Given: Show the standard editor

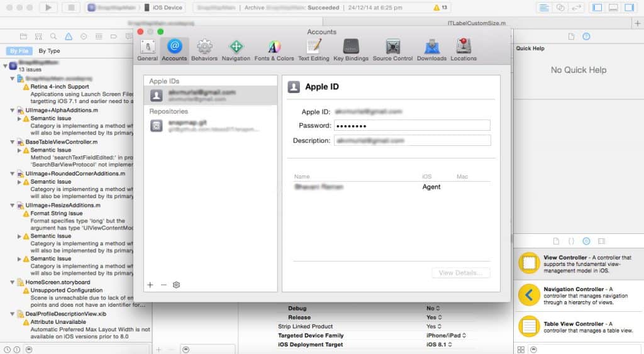Looking at the screenshot, I should pos(544,8).
